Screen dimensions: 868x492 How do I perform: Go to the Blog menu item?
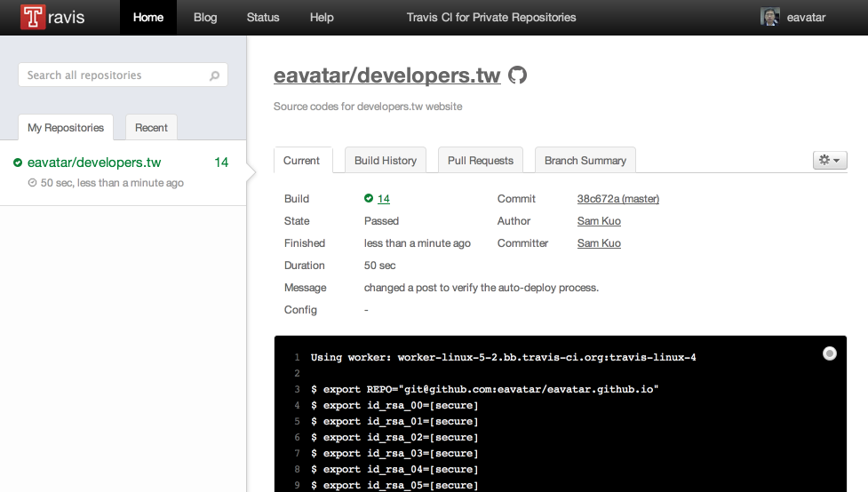(205, 18)
